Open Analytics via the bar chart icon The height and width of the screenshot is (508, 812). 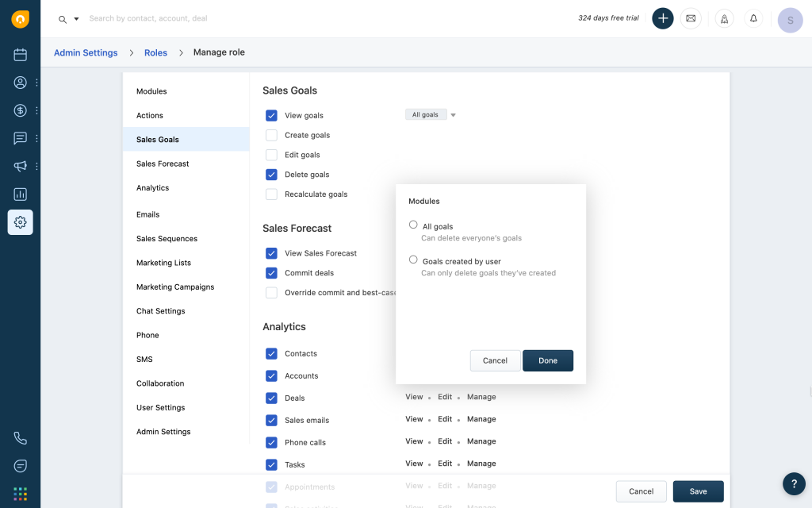tap(20, 194)
